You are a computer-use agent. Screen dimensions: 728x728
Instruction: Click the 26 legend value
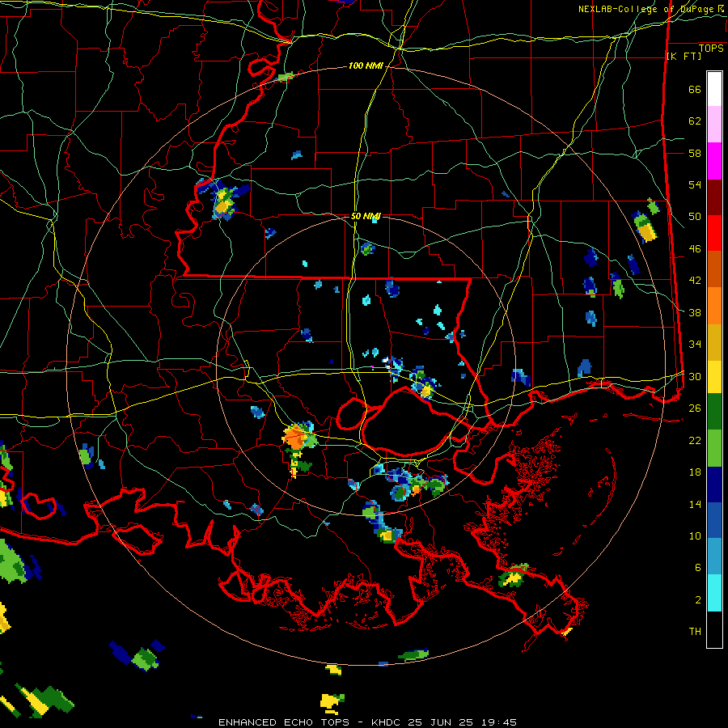(x=695, y=408)
